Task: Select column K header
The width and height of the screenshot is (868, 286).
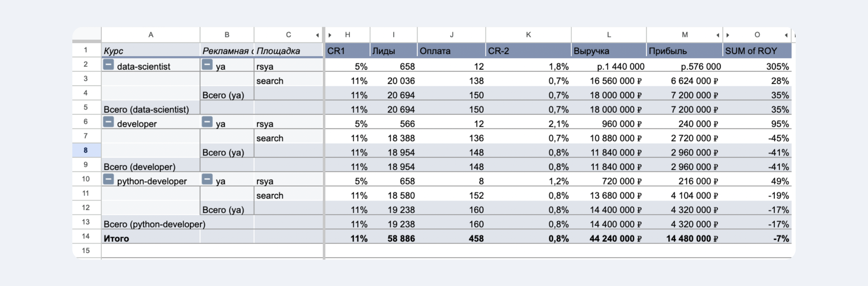Action: click(x=528, y=35)
